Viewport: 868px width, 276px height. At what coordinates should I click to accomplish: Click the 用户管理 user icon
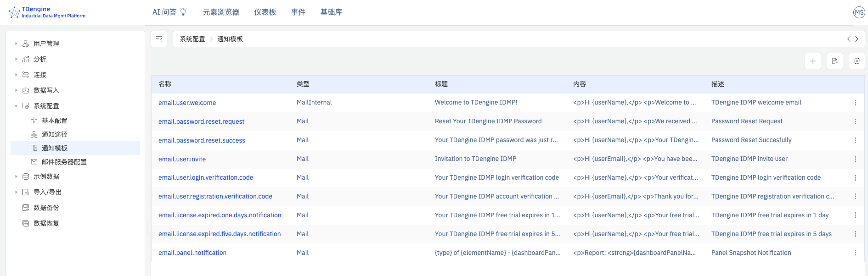click(x=26, y=44)
